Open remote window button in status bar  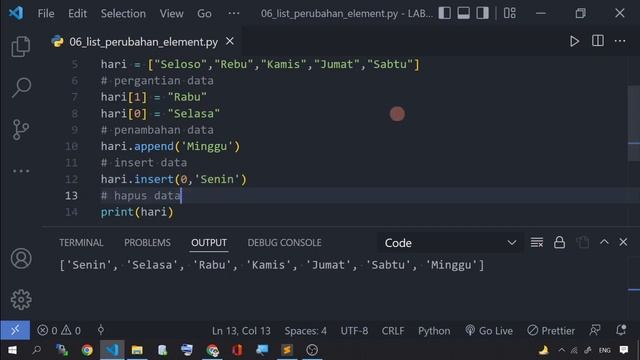(15, 330)
